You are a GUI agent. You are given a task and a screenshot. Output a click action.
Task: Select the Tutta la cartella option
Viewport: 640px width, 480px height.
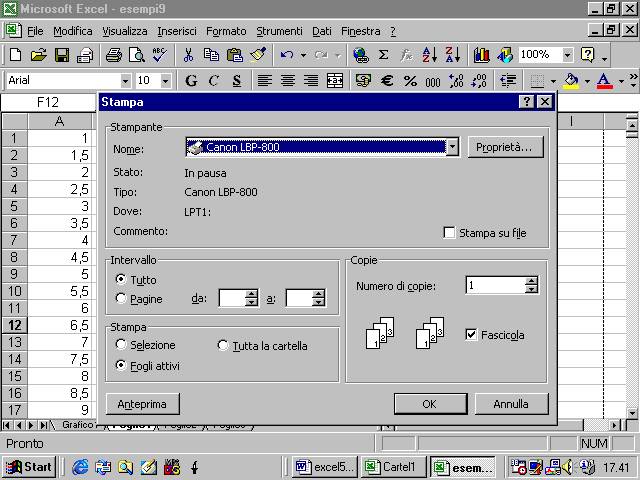click(222, 345)
